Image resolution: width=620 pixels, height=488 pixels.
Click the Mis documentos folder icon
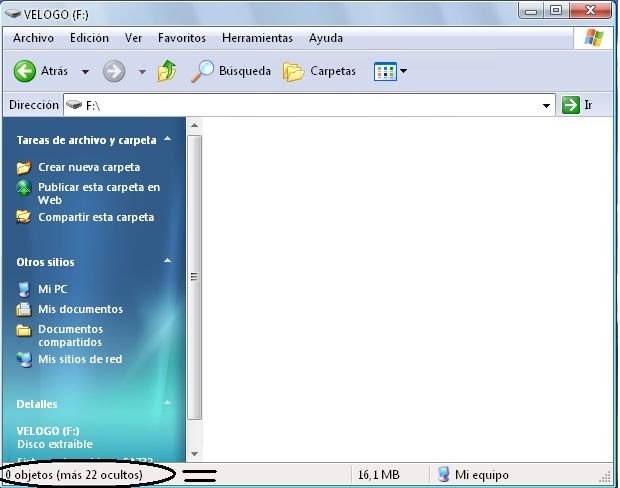pyautogui.click(x=24, y=309)
